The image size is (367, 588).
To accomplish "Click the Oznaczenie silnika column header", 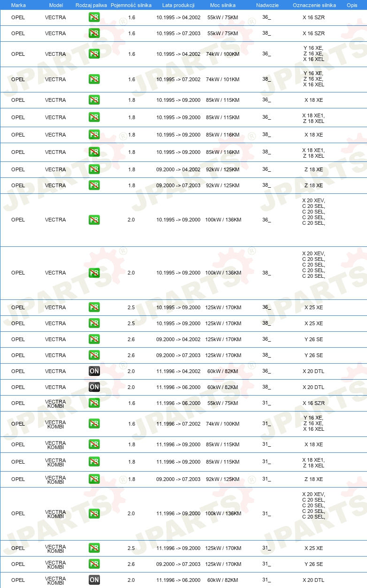I will click(314, 5).
